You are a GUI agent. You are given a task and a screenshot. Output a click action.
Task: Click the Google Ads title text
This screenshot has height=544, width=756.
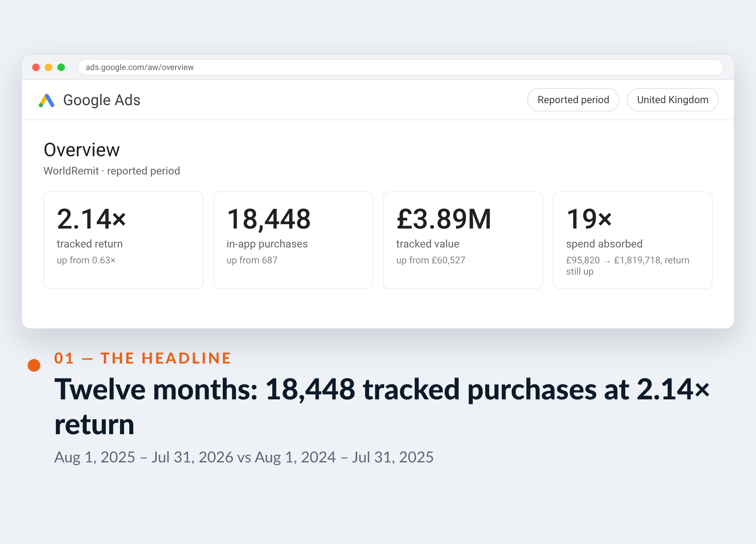pos(102,100)
